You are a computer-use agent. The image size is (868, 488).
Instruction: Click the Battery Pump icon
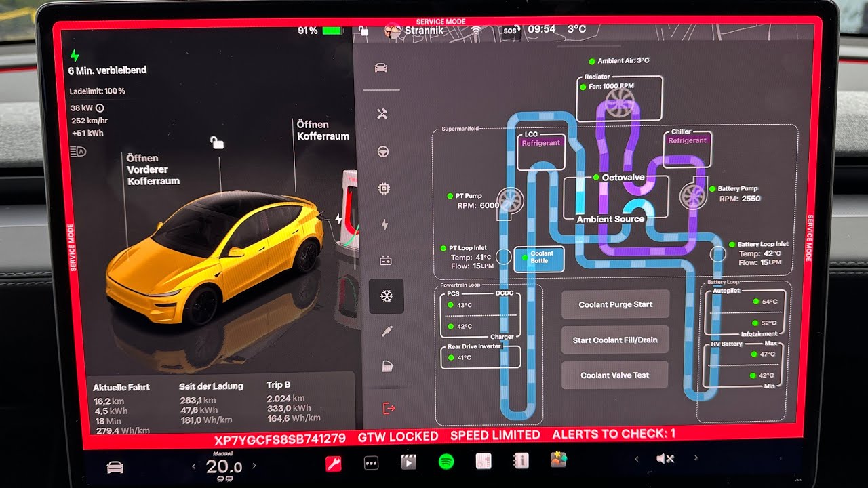pos(692,197)
